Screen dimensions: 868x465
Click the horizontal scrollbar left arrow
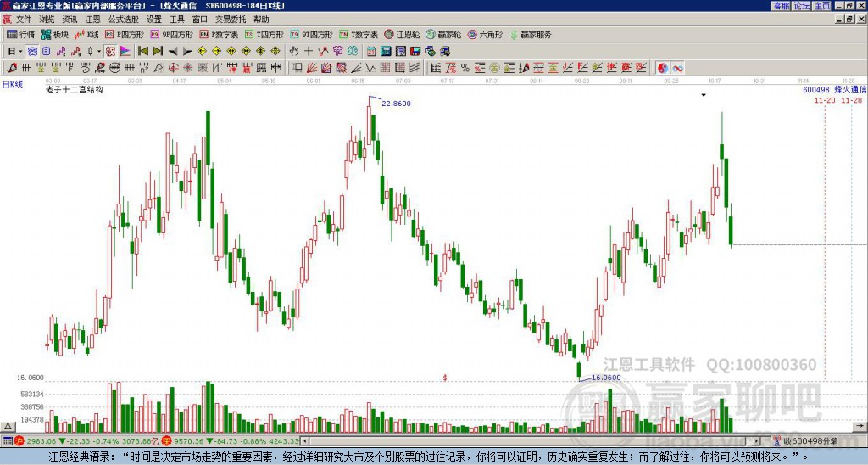(305, 441)
